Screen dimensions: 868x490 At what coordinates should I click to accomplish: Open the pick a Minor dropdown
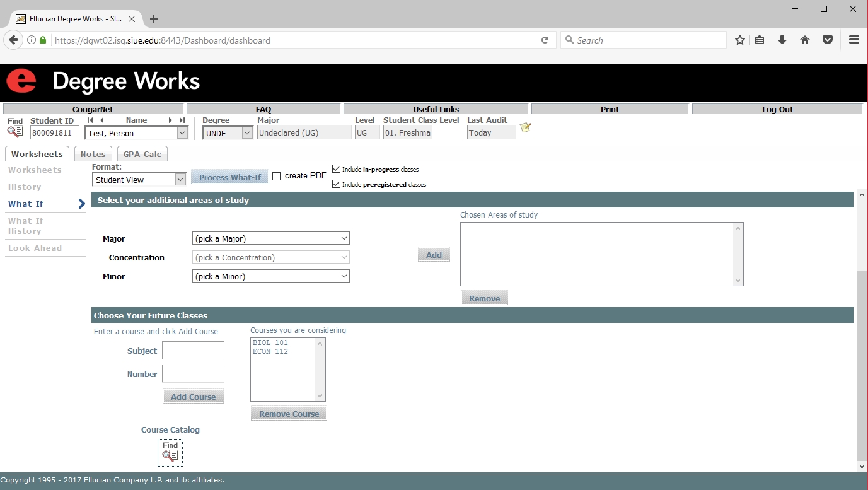click(x=270, y=276)
